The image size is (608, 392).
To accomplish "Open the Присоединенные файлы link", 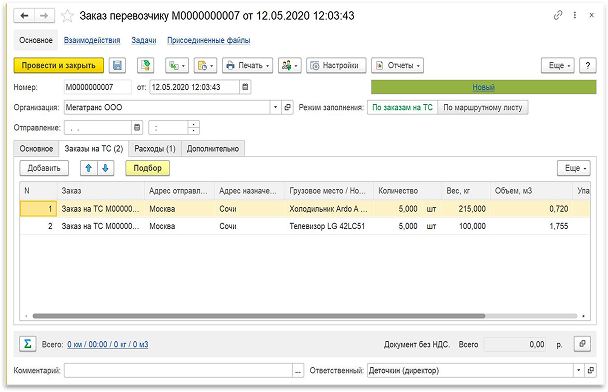I will tap(209, 40).
